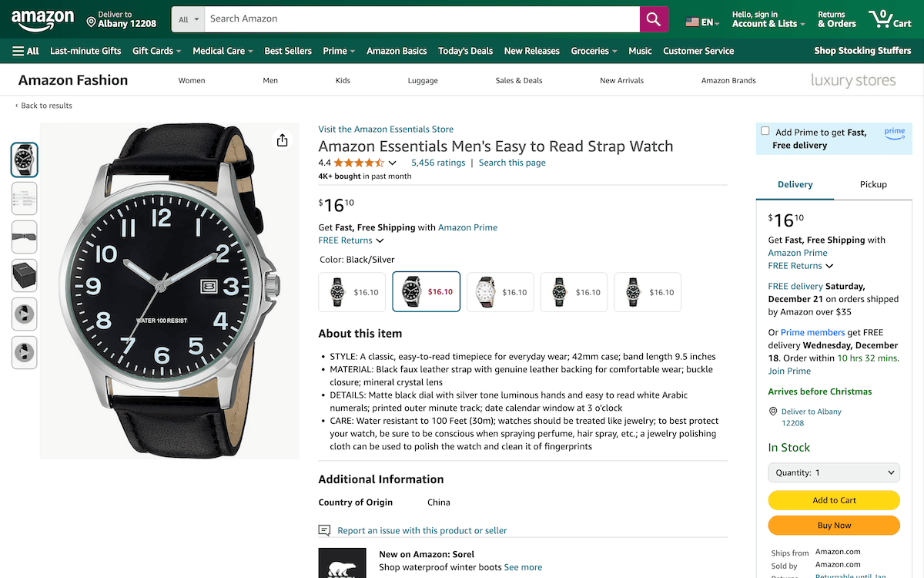Click the search magnifier icon
The image size is (924, 578).
coord(653,18)
